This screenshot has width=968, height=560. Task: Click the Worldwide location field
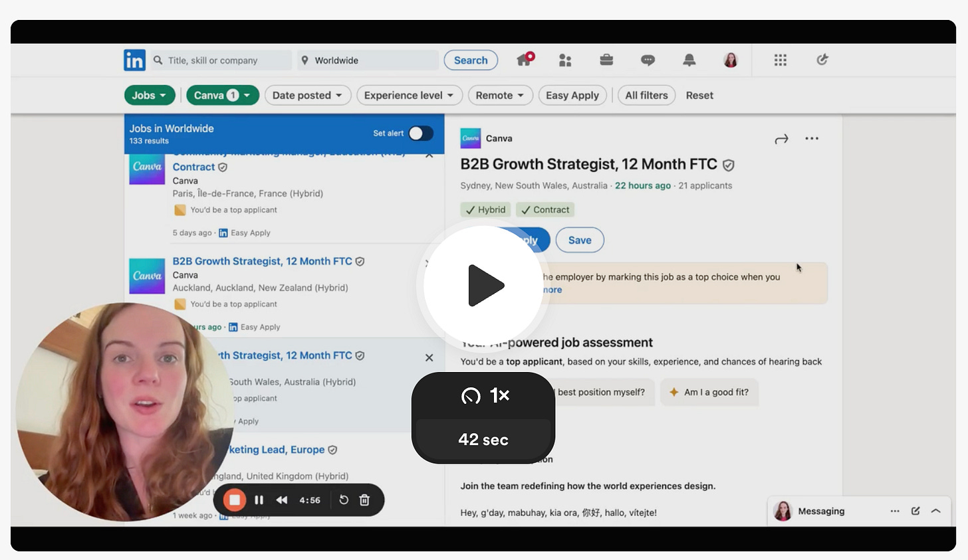tap(368, 60)
